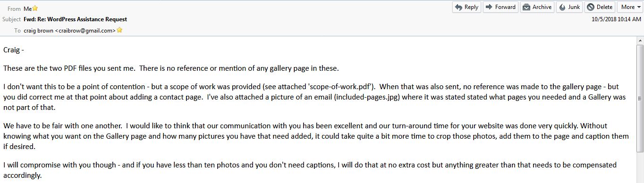Click the subject line text
Screen dimensions: 644x183
click(x=75, y=19)
